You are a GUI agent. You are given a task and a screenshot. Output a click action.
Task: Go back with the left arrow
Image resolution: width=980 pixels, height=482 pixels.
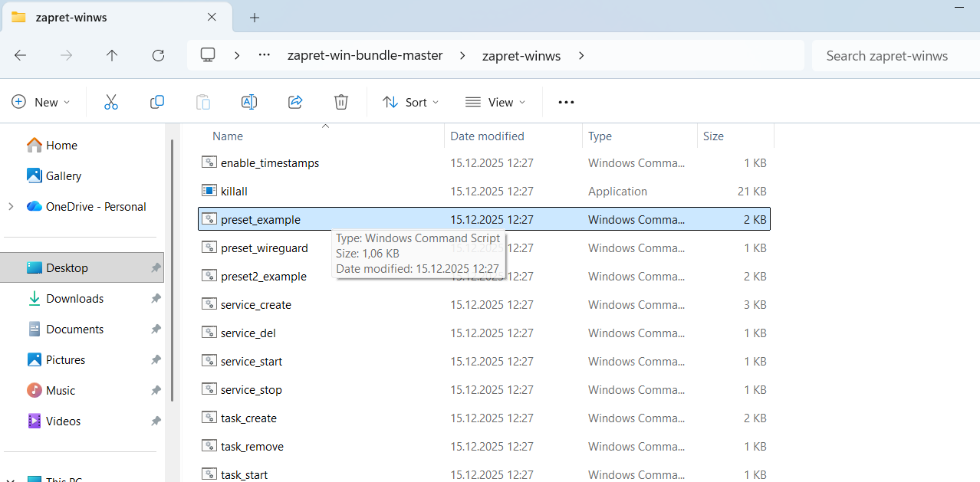[21, 55]
